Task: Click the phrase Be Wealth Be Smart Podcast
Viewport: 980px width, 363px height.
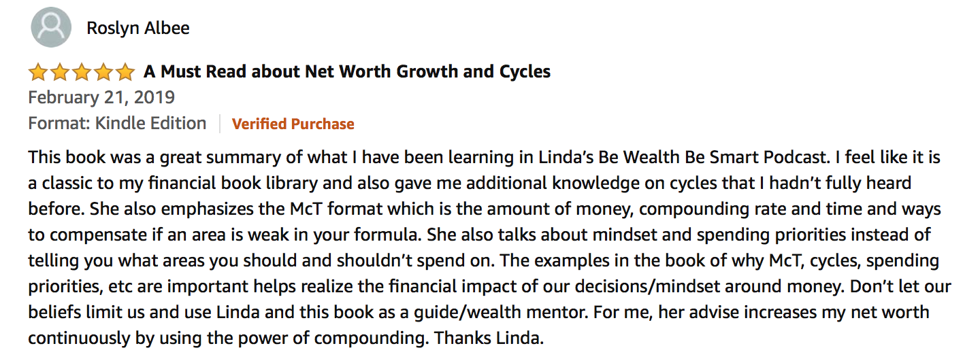Action: click(710, 158)
